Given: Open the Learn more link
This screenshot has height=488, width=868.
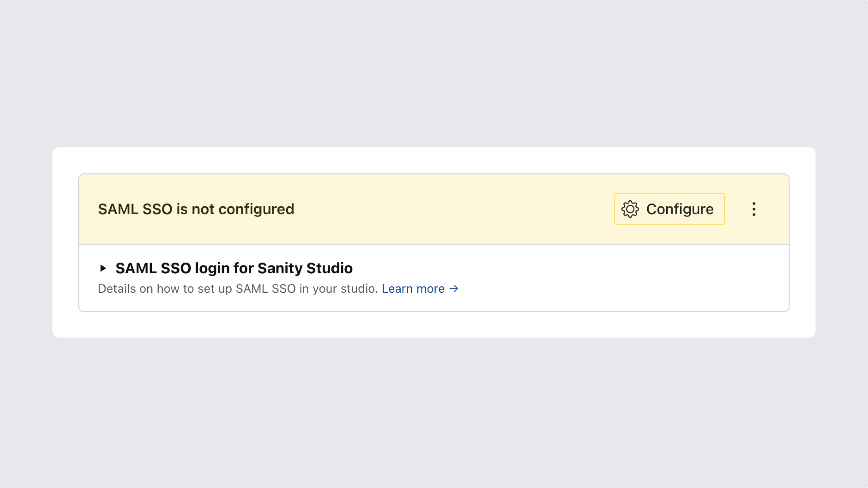Looking at the screenshot, I should click(x=413, y=289).
